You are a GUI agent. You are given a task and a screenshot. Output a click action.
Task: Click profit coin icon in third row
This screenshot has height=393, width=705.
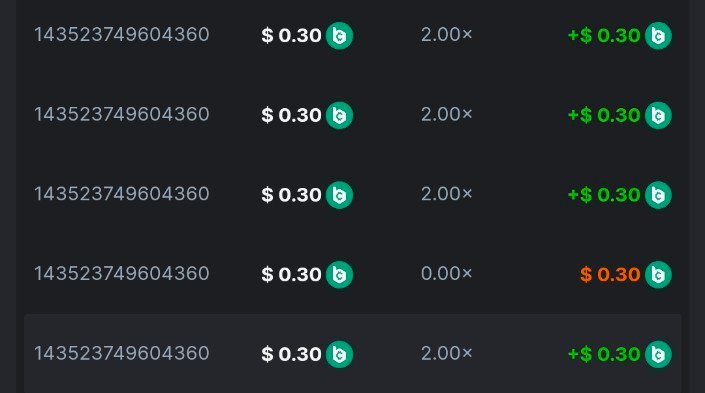(x=658, y=195)
